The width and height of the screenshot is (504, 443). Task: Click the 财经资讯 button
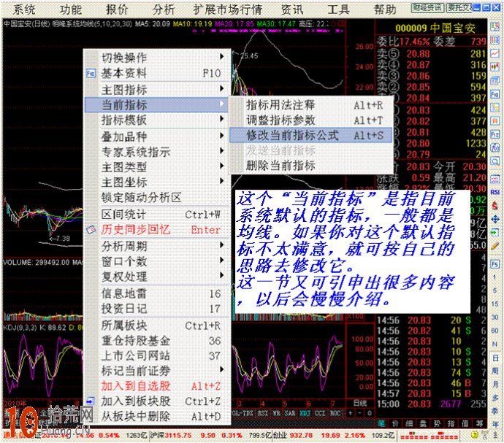(x=427, y=8)
